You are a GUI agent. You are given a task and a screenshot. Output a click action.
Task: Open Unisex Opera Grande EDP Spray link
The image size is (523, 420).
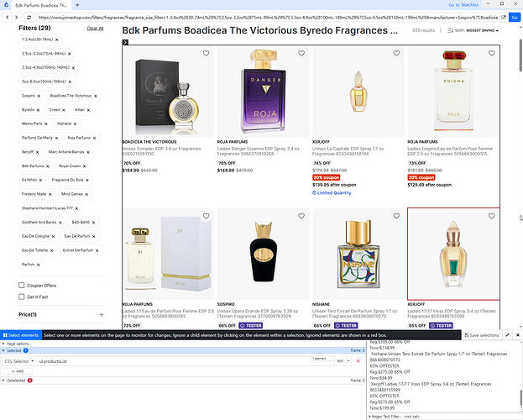[x=259, y=313]
